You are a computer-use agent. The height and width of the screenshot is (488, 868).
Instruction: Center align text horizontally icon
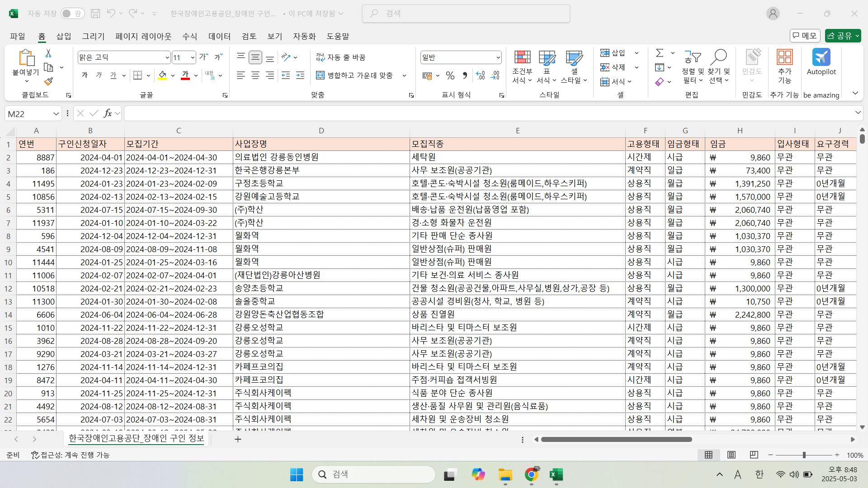click(x=255, y=75)
